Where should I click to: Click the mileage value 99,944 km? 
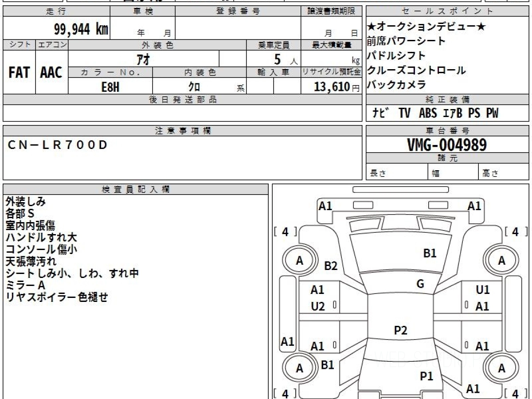click(x=81, y=29)
